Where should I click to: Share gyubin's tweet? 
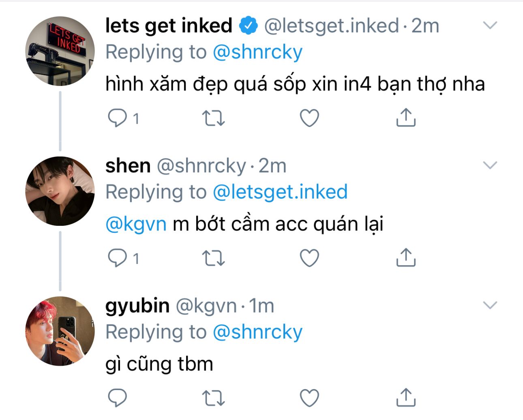405,397
